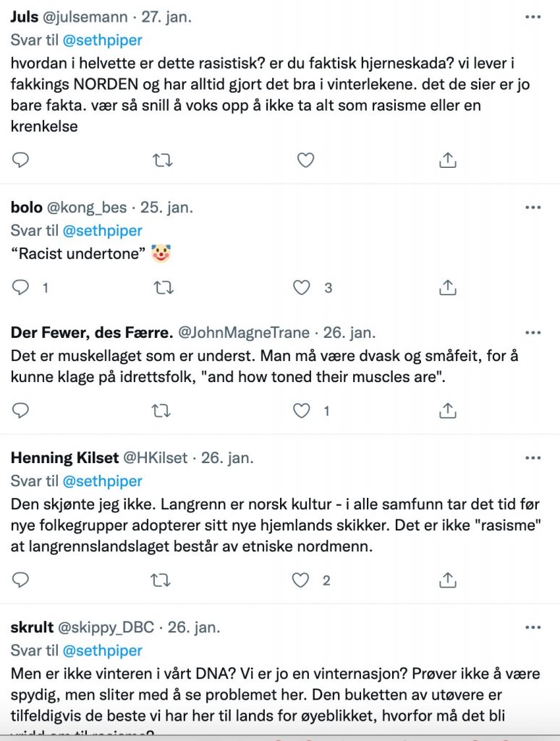Open more options on skrult's tweet
The width and height of the screenshot is (560, 741).
pos(533,627)
